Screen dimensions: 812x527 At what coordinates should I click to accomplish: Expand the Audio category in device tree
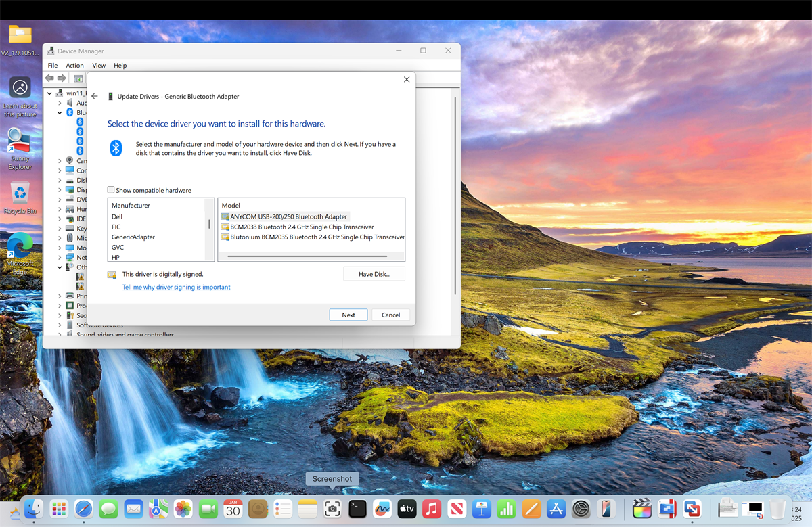click(60, 104)
